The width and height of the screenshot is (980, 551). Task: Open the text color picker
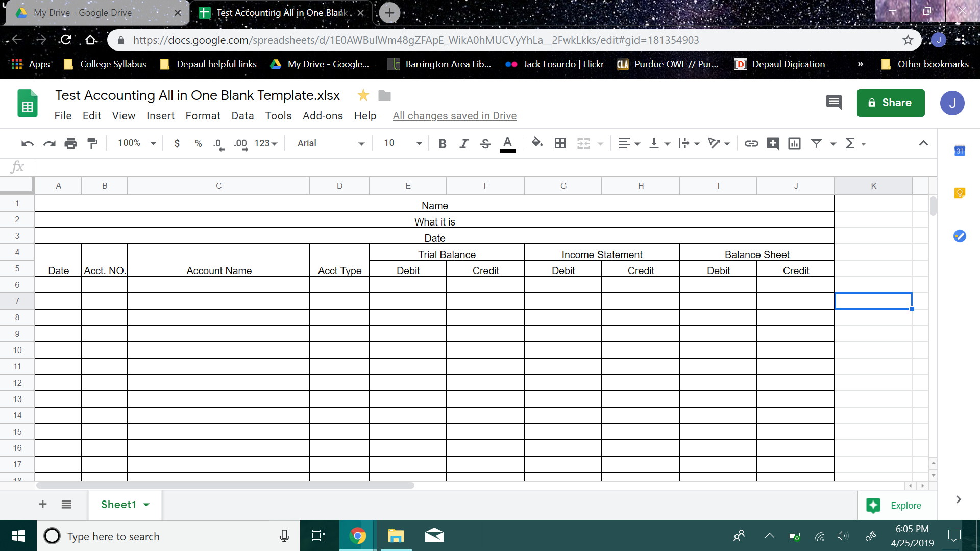[x=507, y=143]
